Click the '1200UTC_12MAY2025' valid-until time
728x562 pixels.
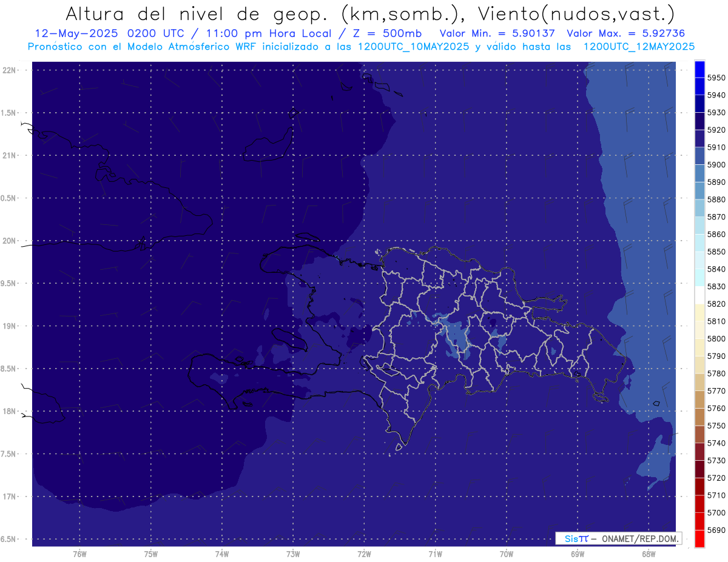click(639, 46)
